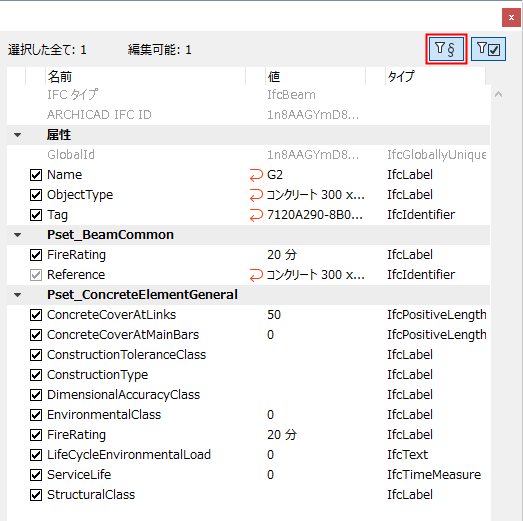
Task: Edit the BeamCommon FireRating value 20 分
Action: pyautogui.click(x=282, y=255)
